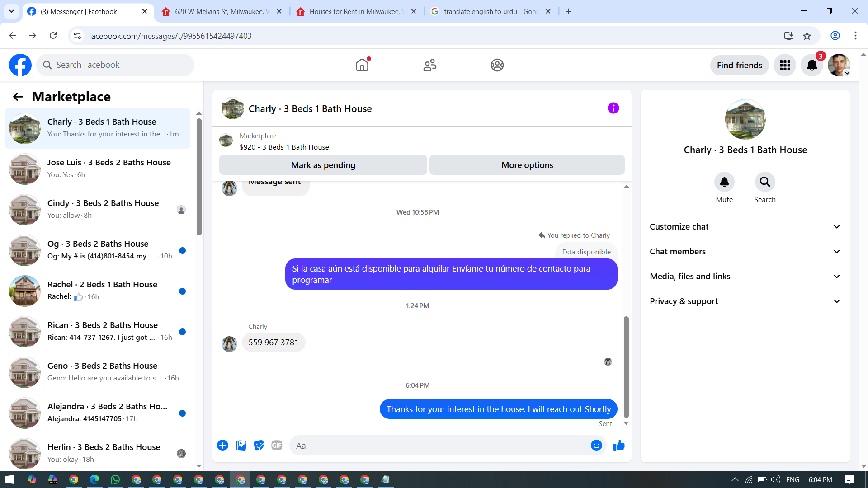Open the Friends icon in top navigation

coord(429,65)
